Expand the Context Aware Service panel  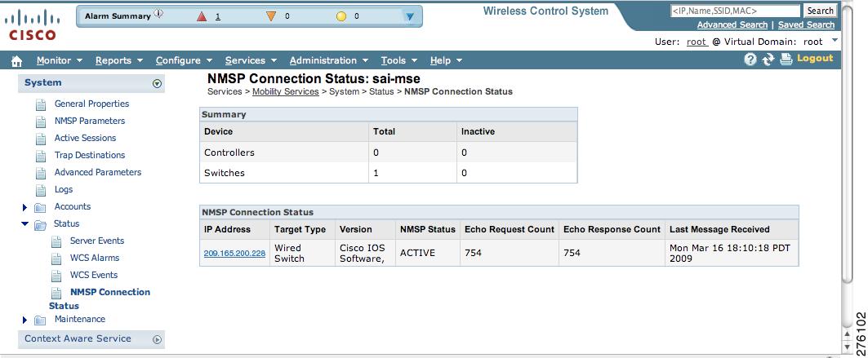158,340
